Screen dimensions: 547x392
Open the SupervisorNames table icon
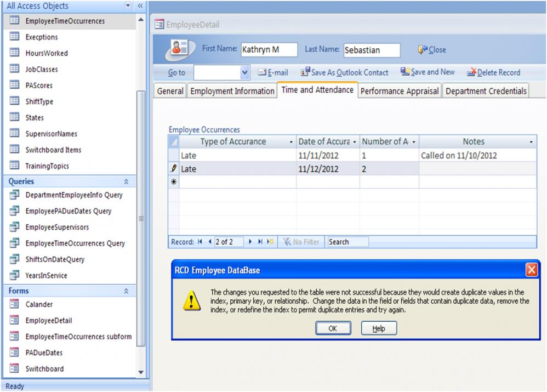pos(15,133)
